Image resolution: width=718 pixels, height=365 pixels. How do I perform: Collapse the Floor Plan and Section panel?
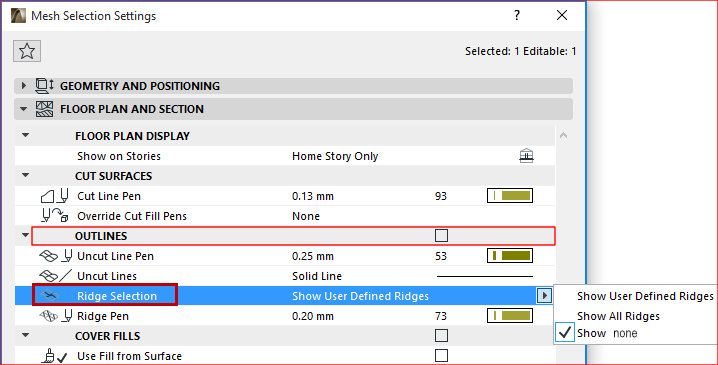[x=24, y=109]
